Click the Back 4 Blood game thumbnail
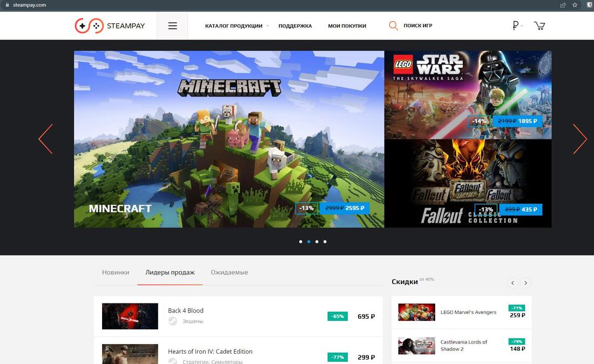Image resolution: width=594 pixels, height=364 pixels. coord(130,316)
